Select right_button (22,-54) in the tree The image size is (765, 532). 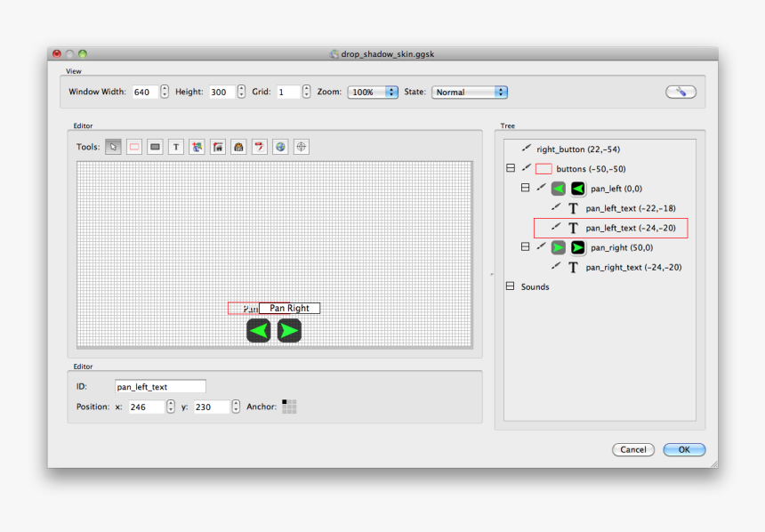(578, 149)
